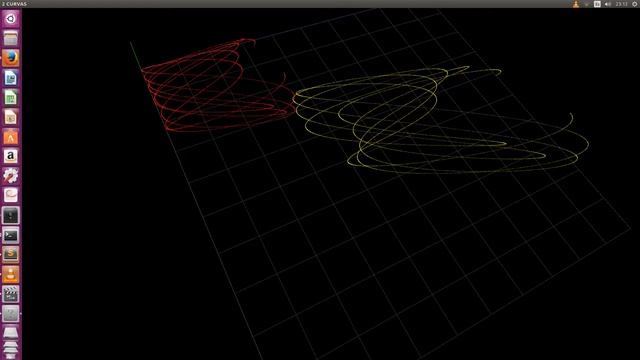Open Ubuntu Software Center orange icon
The image size is (640, 360).
[11, 137]
